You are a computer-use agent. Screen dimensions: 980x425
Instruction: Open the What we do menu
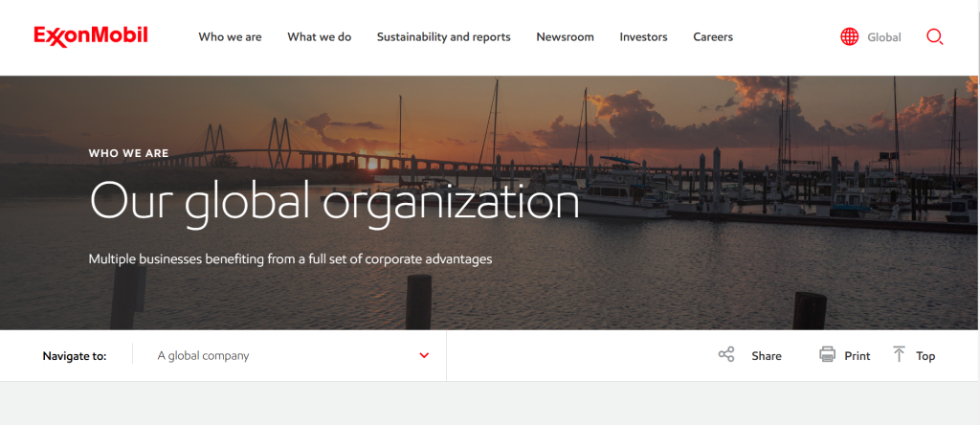click(319, 37)
